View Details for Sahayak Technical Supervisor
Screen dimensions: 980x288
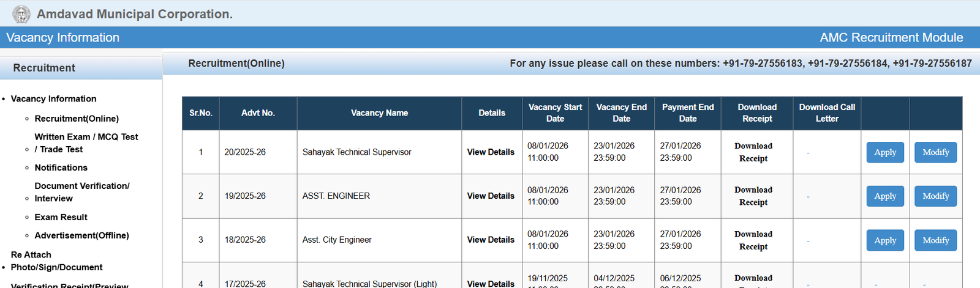[491, 152]
